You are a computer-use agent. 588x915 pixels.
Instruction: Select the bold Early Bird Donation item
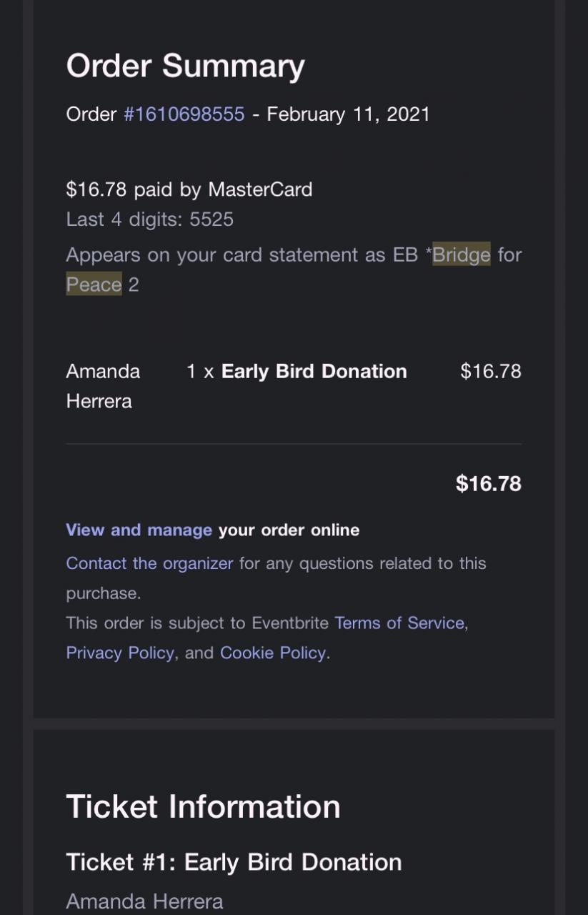tap(314, 371)
